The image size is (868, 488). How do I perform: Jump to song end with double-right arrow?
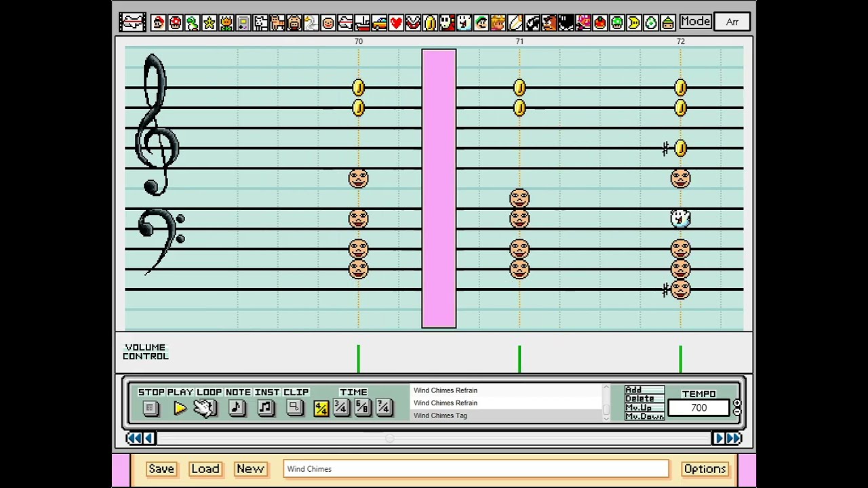click(x=733, y=439)
